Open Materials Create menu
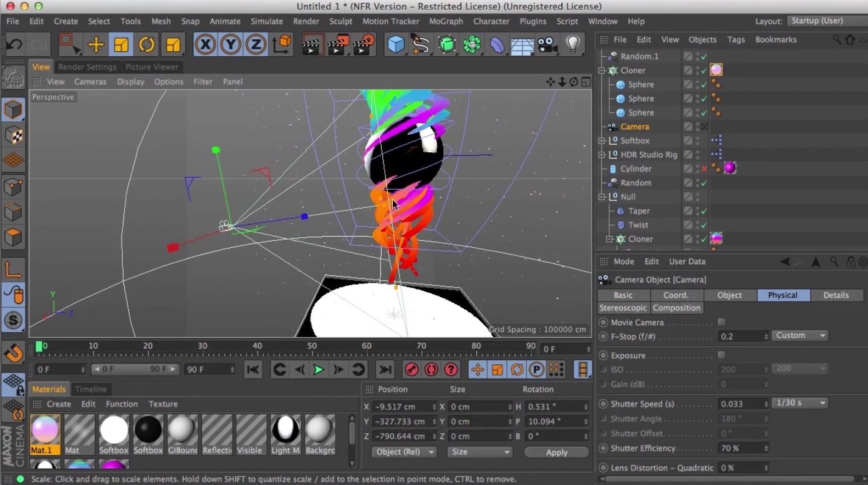868x485 pixels. point(59,404)
